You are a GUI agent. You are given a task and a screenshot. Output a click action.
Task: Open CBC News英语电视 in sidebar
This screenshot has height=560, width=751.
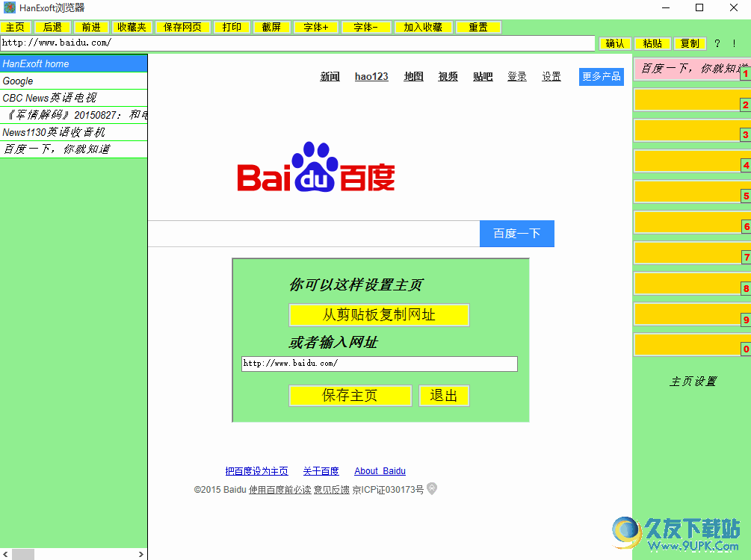pos(74,98)
